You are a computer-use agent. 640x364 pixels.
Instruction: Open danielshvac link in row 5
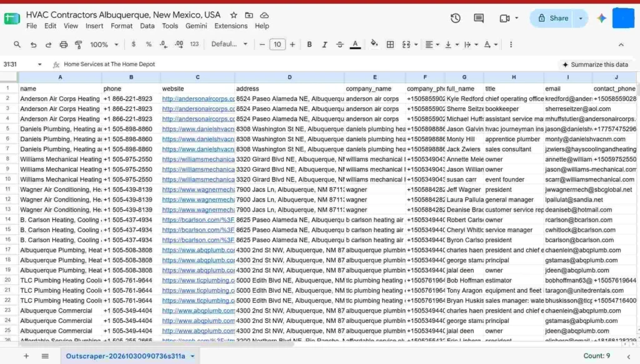coord(198,129)
